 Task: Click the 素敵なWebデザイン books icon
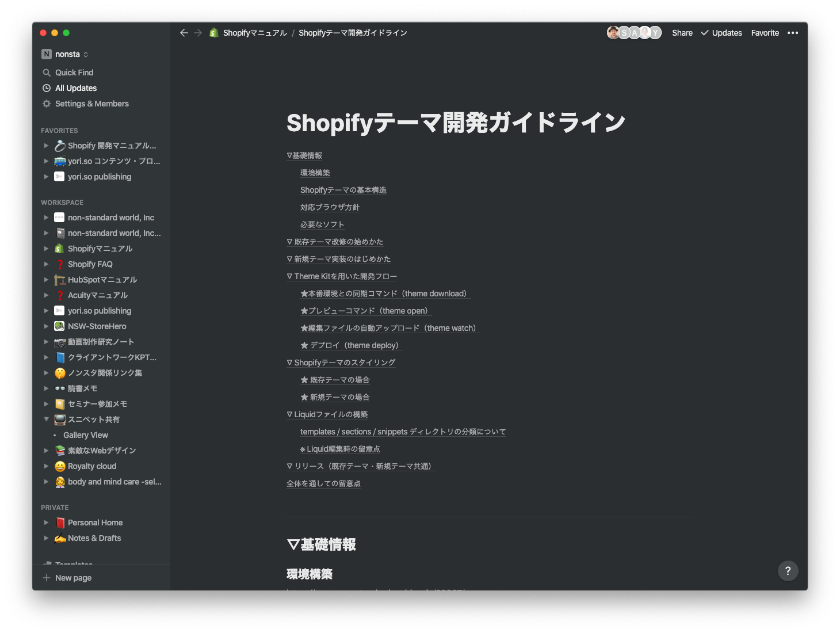60,451
